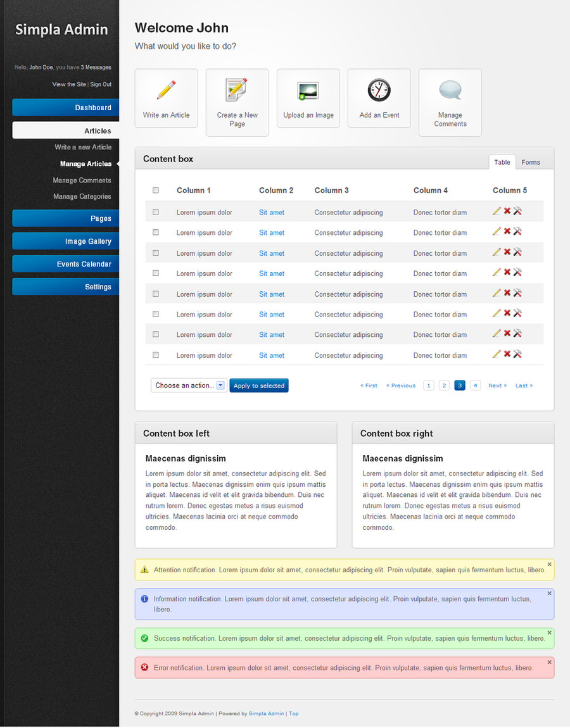Toggle the select-all checkbox in table header
Screen dimensions: 570x728
tap(156, 190)
